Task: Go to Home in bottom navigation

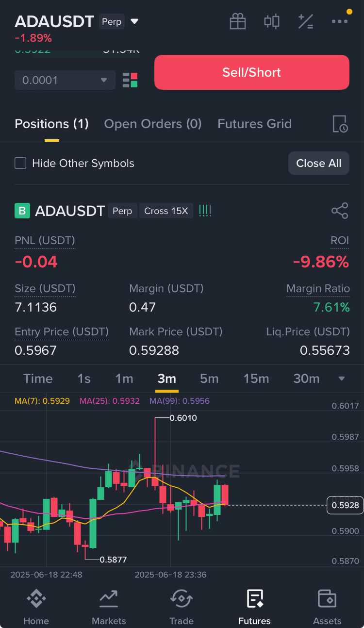Action: click(36, 607)
